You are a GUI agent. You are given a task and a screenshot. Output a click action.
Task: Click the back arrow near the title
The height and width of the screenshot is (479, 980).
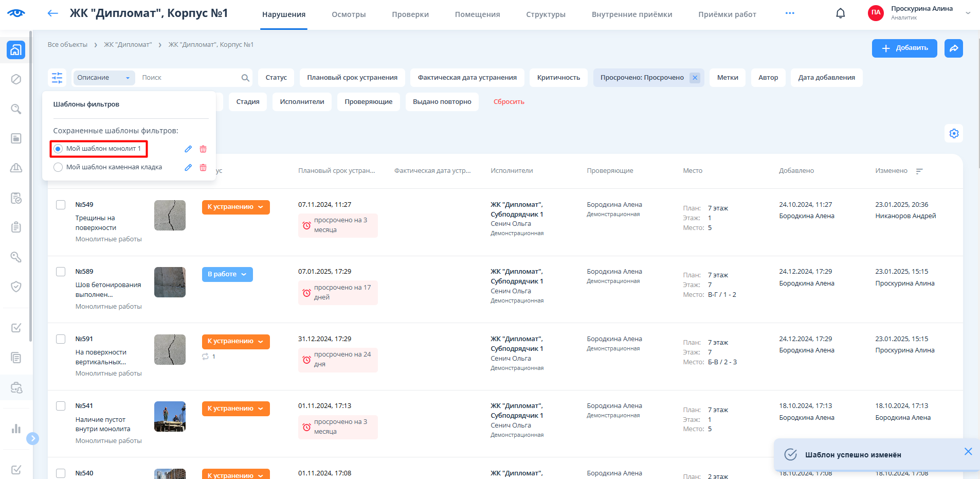[x=53, y=13]
